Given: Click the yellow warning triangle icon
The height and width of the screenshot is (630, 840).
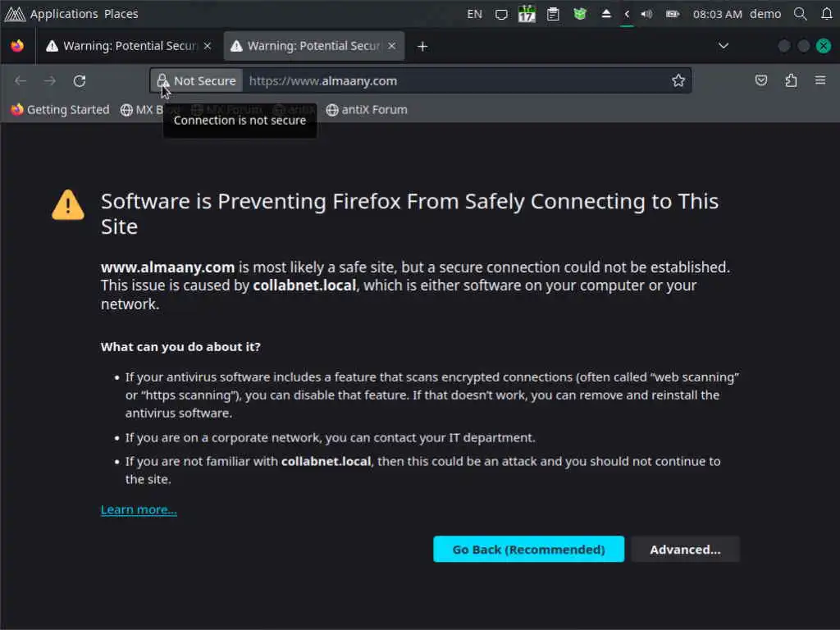Looking at the screenshot, I should pyautogui.click(x=68, y=205).
